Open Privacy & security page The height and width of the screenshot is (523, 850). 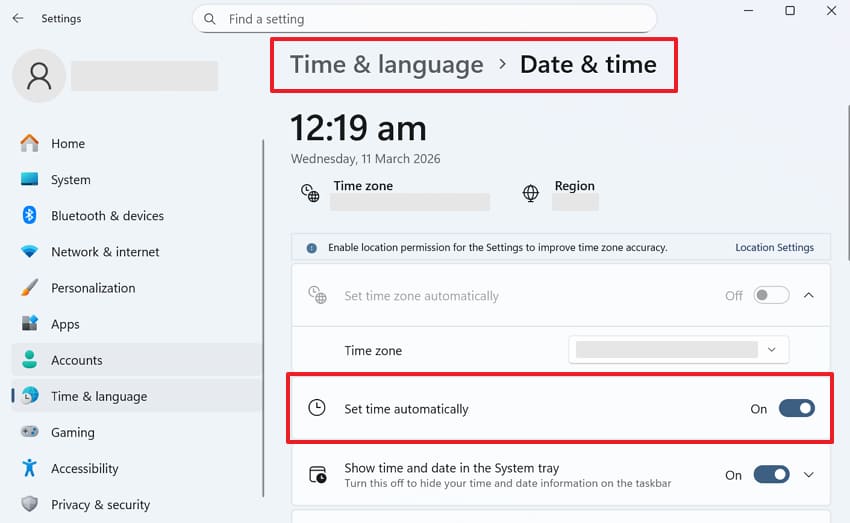coord(137,504)
